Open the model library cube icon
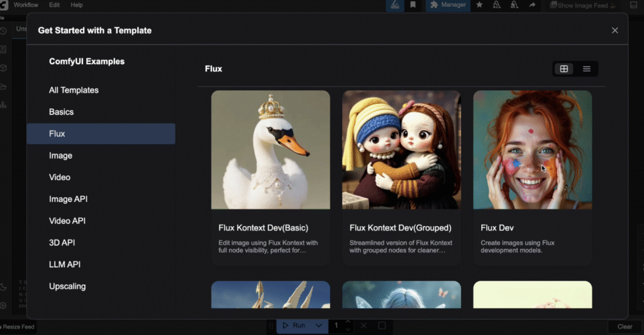 tap(4, 67)
